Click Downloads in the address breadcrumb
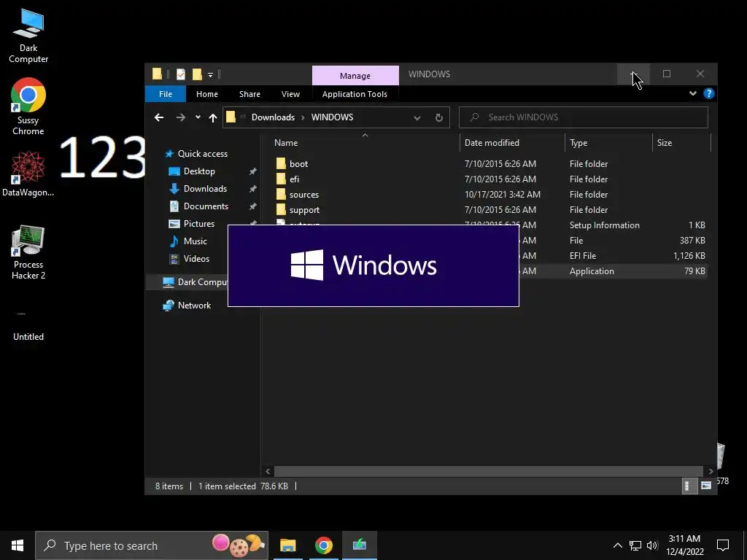 (273, 117)
